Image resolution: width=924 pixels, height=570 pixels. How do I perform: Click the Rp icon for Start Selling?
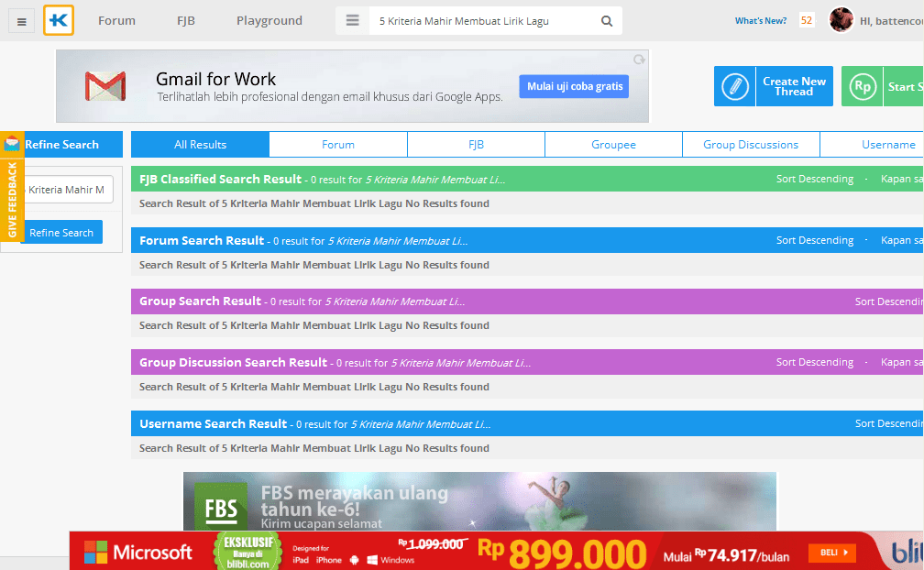coord(862,86)
